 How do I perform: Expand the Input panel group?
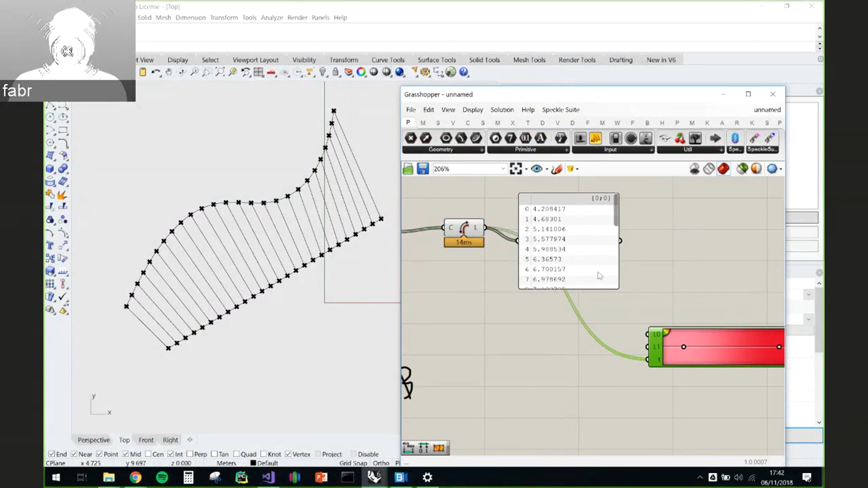[x=651, y=150]
